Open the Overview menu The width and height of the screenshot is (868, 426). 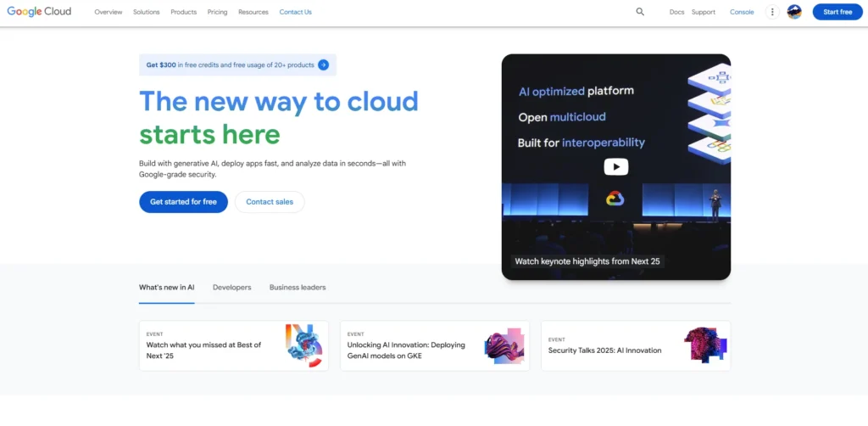click(x=108, y=12)
